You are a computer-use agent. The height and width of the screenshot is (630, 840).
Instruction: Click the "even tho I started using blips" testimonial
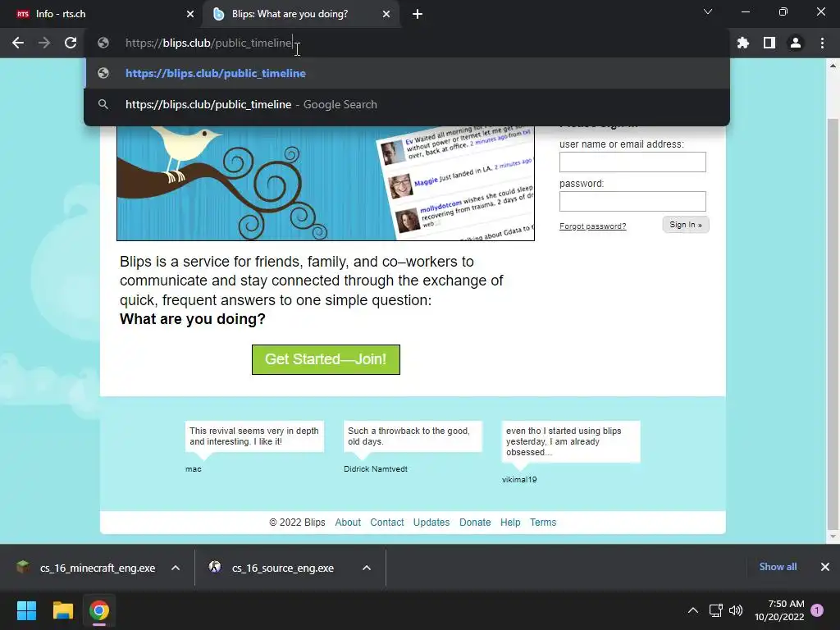click(571, 441)
